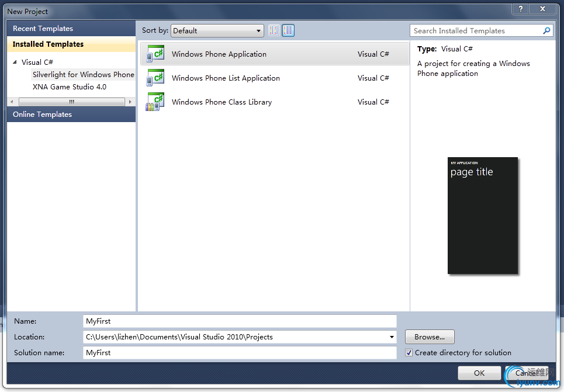The height and width of the screenshot is (392, 564).
Task: Click the tree scrollbar right arrow
Action: [130, 102]
